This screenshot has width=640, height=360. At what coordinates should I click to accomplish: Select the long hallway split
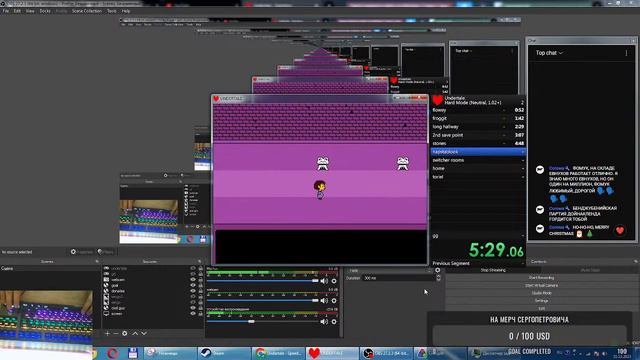[x=478, y=127]
